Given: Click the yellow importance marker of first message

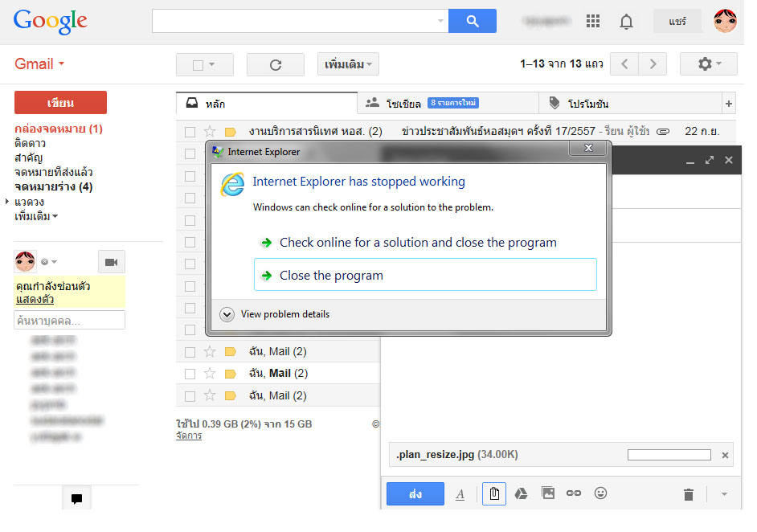Looking at the screenshot, I should (x=231, y=132).
